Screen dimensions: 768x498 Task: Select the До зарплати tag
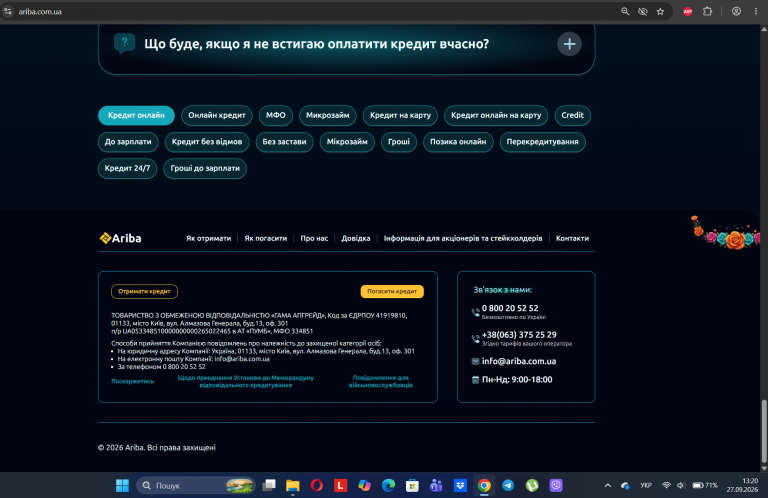point(128,142)
